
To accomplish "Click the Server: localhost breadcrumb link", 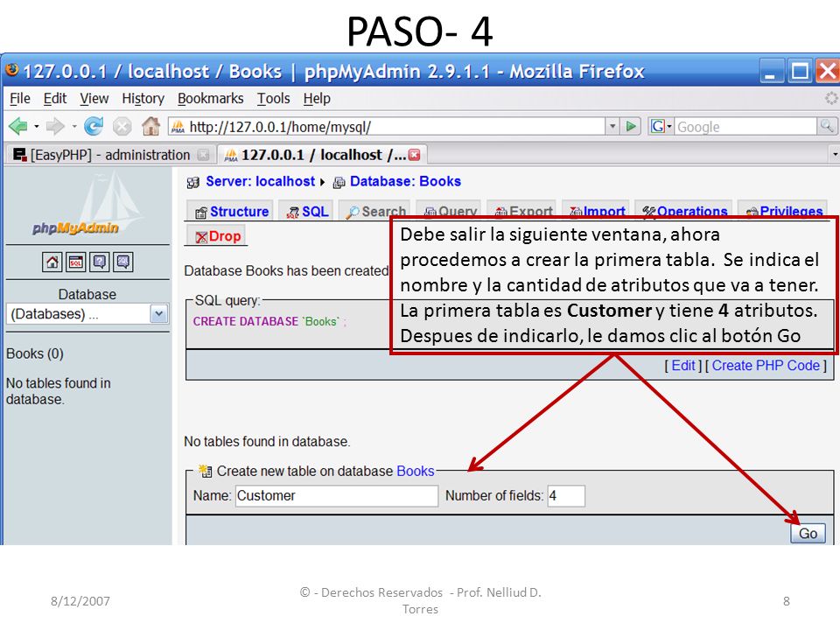I will click(261, 182).
